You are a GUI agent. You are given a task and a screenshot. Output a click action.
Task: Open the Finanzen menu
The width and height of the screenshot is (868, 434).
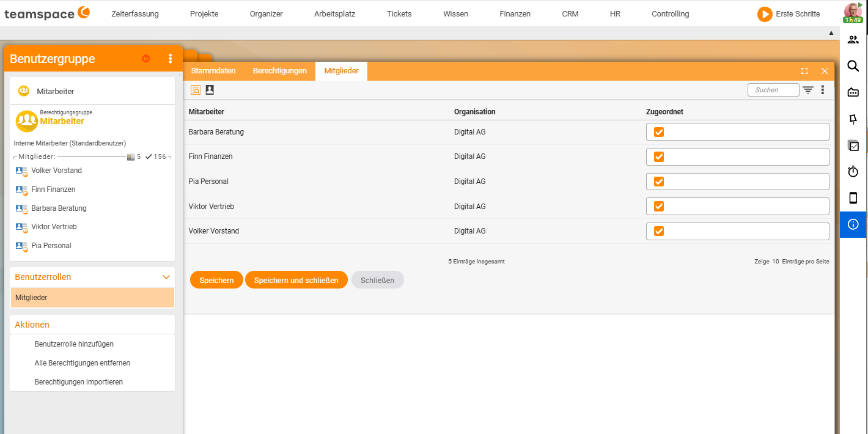click(x=515, y=13)
